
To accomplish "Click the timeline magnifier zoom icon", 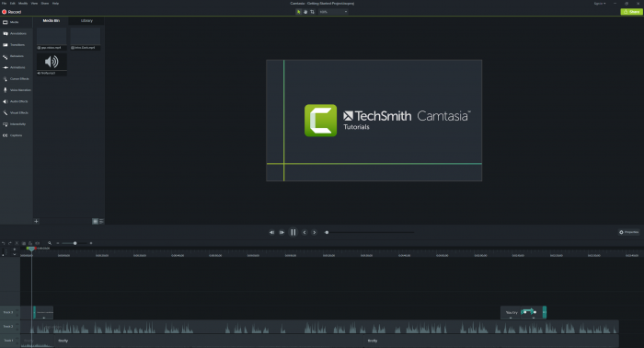I will (50, 243).
